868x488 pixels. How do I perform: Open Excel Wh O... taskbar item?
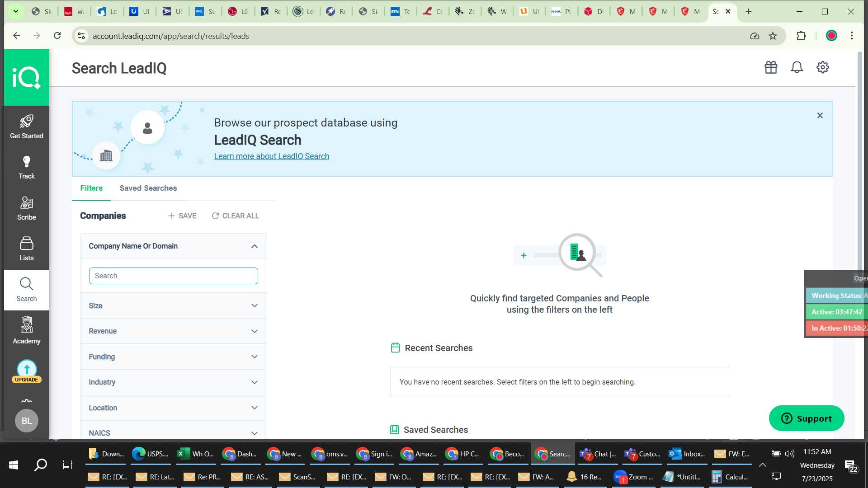(x=196, y=454)
